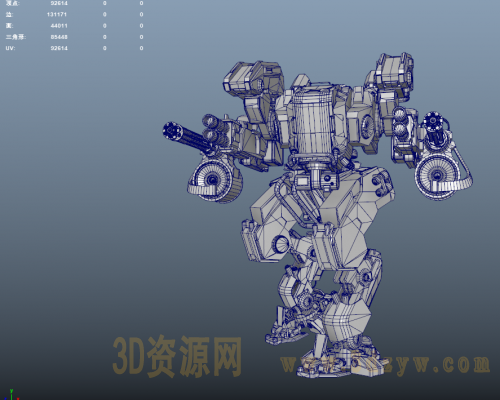Click the edge count value 131171
The image size is (500, 400).
(57, 14)
